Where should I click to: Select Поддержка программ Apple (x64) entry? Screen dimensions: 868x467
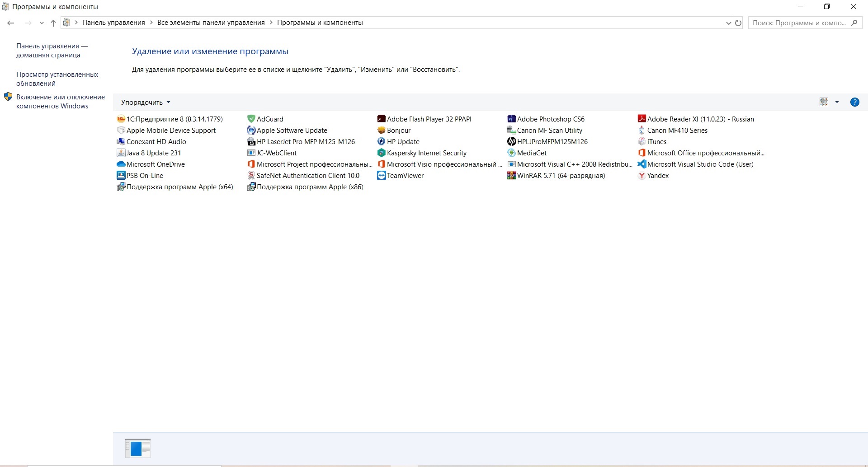pos(175,187)
